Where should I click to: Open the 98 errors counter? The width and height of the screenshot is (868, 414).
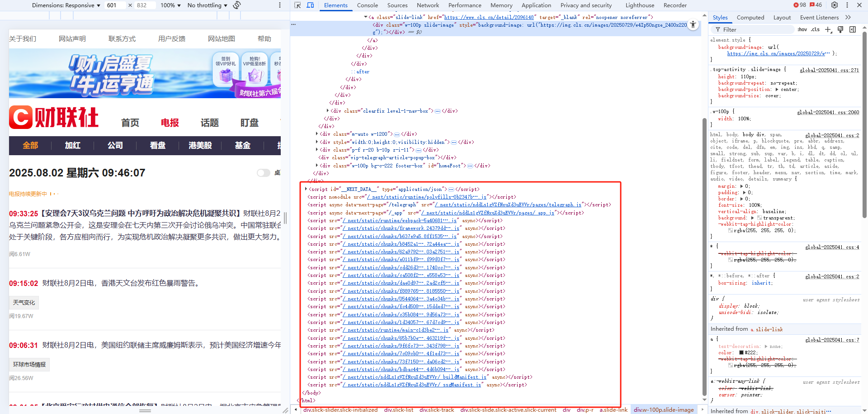click(x=799, y=5)
